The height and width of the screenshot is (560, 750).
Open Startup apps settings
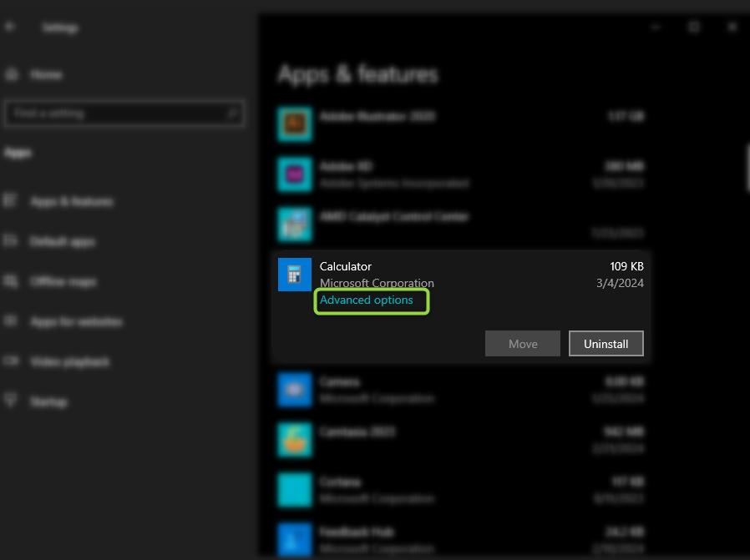click(48, 402)
